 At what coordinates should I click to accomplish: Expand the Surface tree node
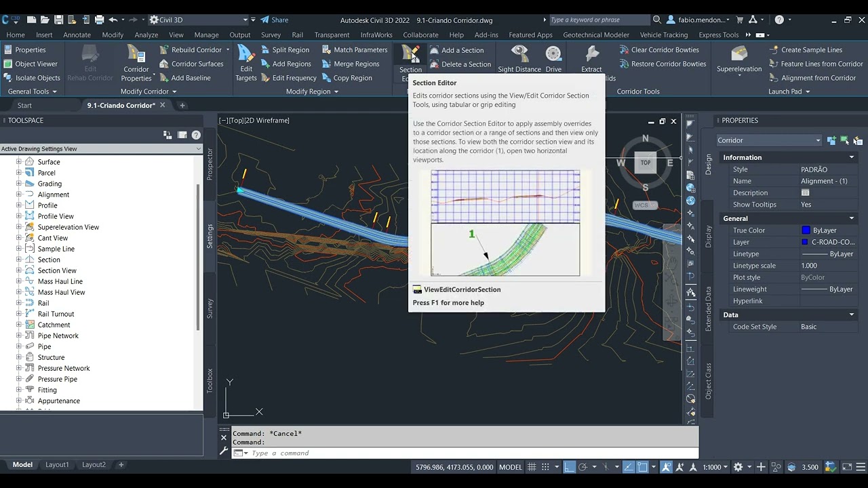[x=19, y=162]
